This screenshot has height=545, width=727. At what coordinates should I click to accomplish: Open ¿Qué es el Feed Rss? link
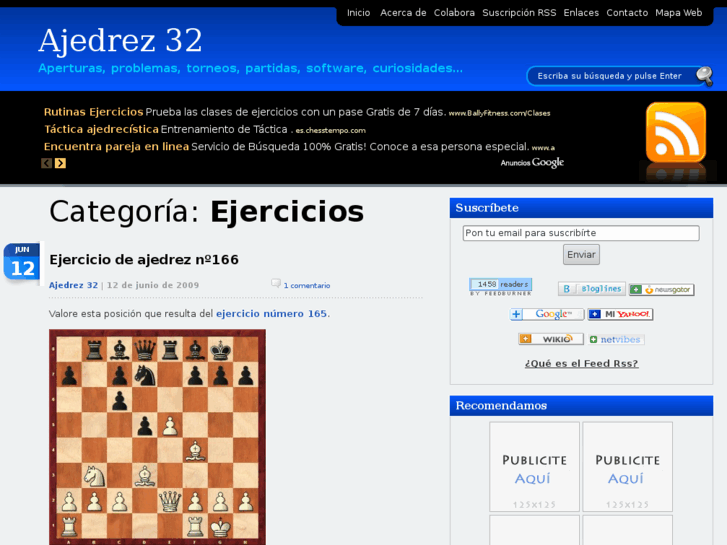tap(581, 363)
